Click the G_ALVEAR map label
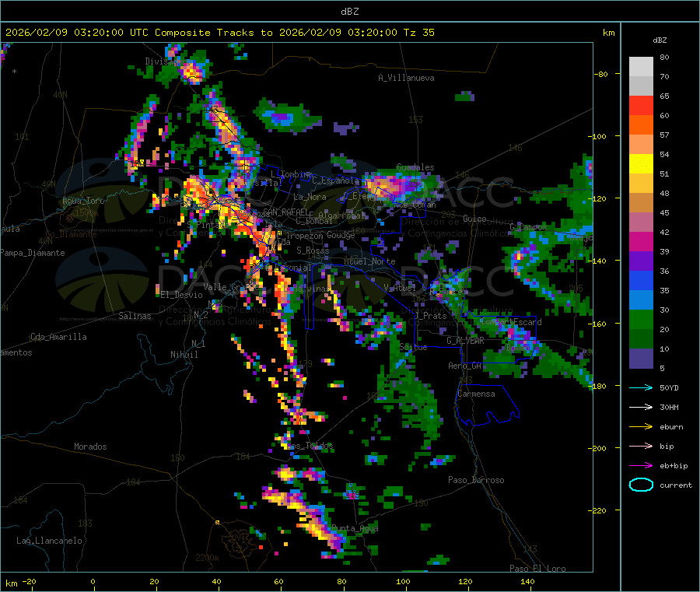The height and width of the screenshot is (592, 700). tap(465, 341)
